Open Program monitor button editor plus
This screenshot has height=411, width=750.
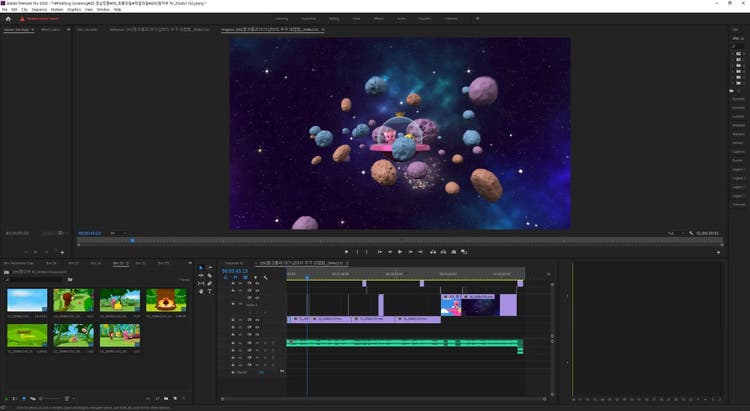click(718, 252)
